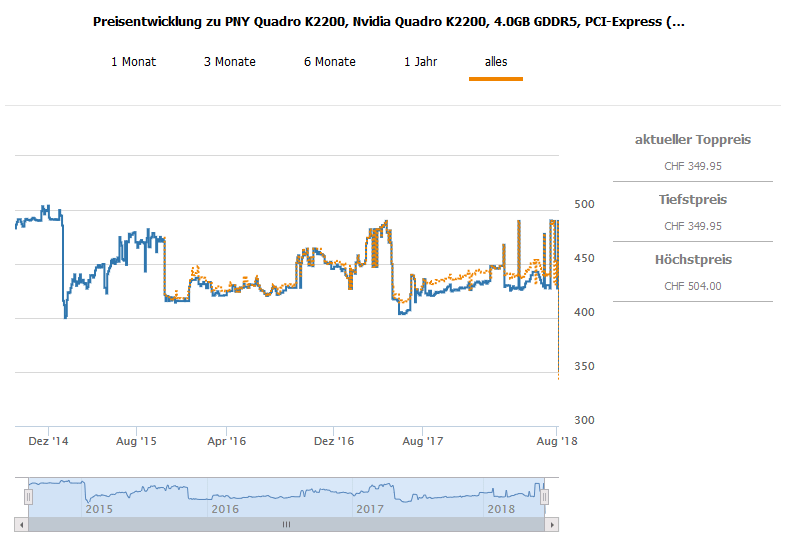
Task: Click the aktueller Toppreis CHF 349.95 value
Action: (693, 166)
